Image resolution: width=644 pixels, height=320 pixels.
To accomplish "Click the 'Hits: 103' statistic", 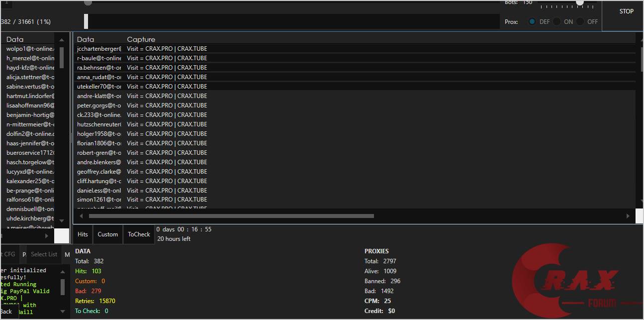I will click(x=88, y=271).
